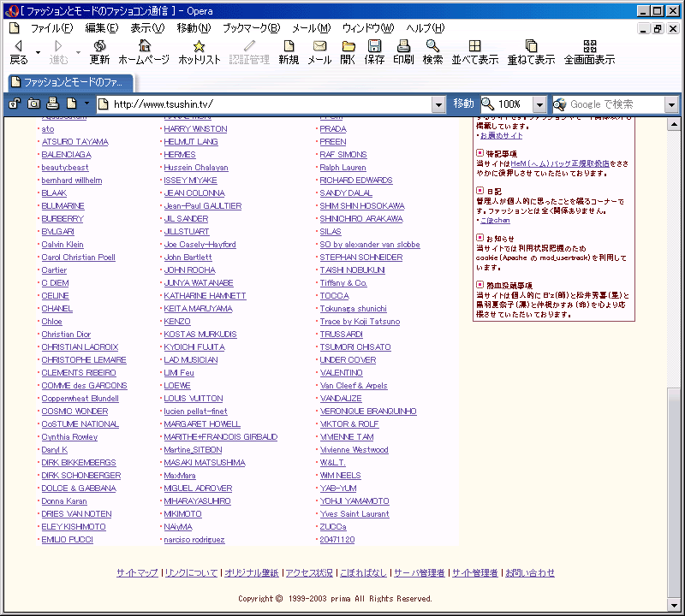
Task: Toggle image loading with the camera icon
Action: pyautogui.click(x=33, y=104)
